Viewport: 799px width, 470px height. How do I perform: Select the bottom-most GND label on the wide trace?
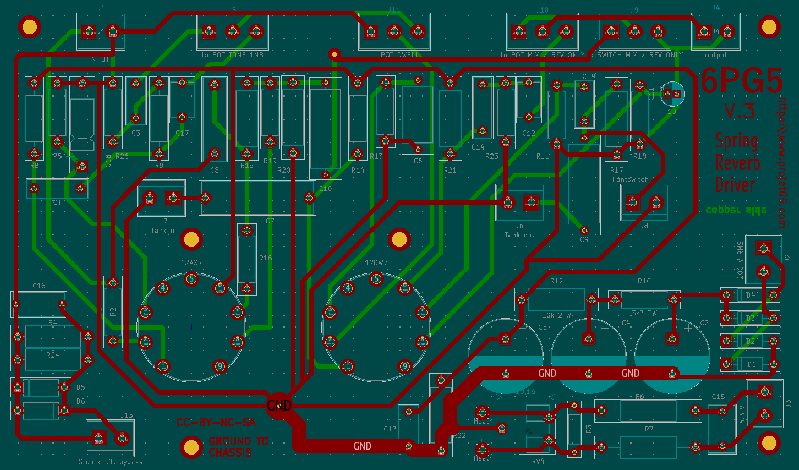(362, 446)
